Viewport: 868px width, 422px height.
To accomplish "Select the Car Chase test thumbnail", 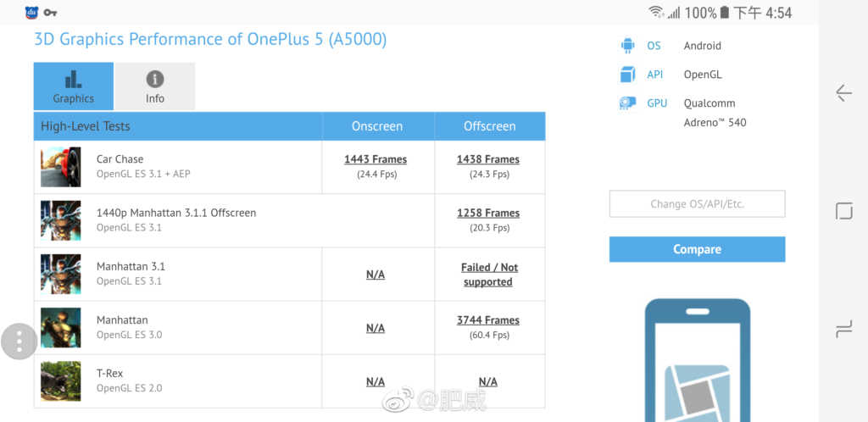I will pos(61,167).
